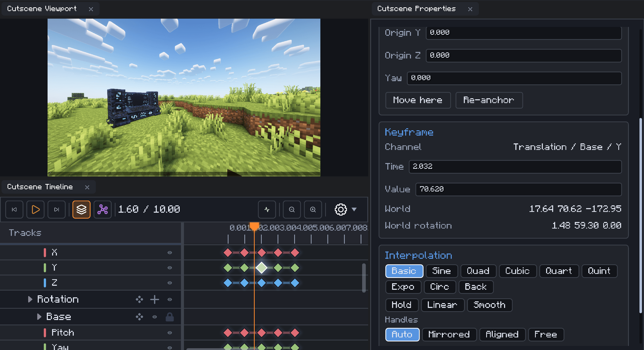
Task: Zoom in the timeline
Action: click(313, 209)
